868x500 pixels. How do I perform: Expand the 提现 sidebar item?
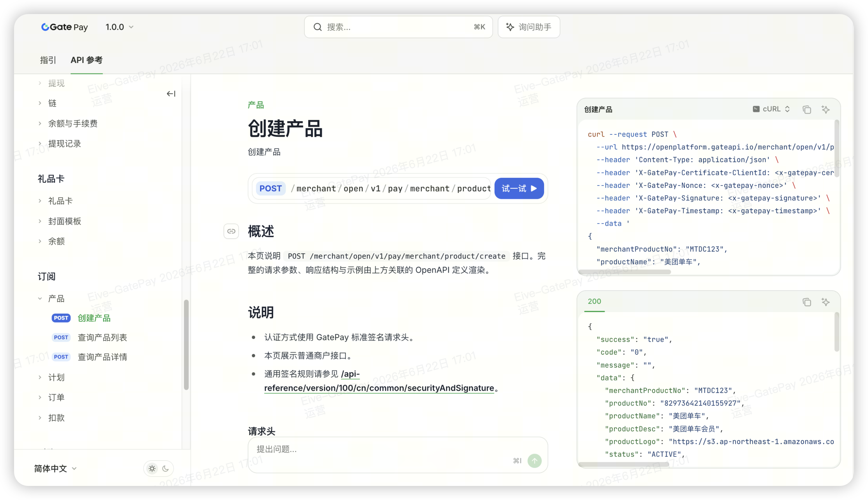coord(56,83)
